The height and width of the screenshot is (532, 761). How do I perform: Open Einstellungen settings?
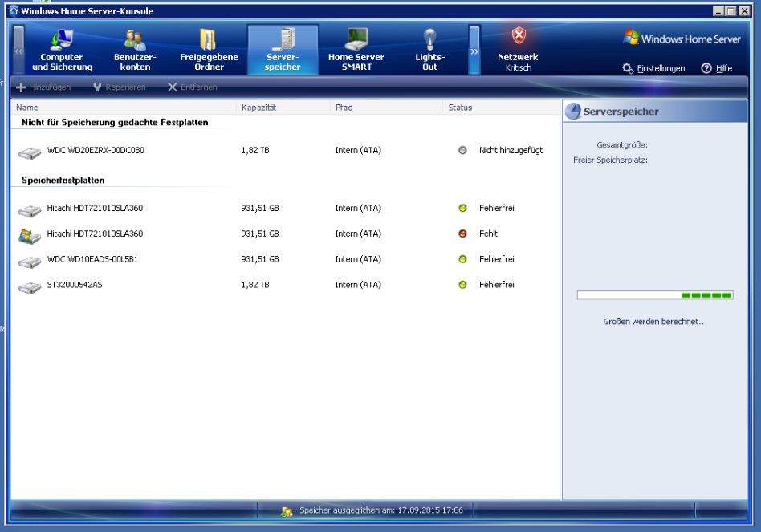(653, 68)
